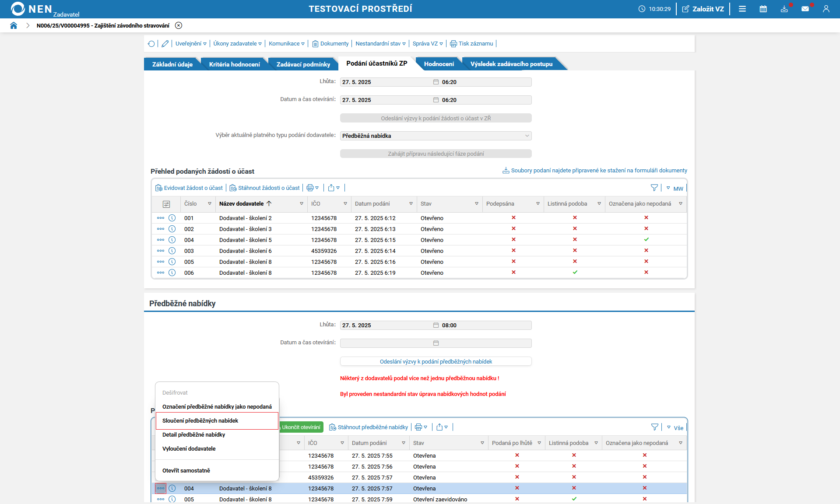Open the Předběžná nabídka type combo box

point(436,136)
